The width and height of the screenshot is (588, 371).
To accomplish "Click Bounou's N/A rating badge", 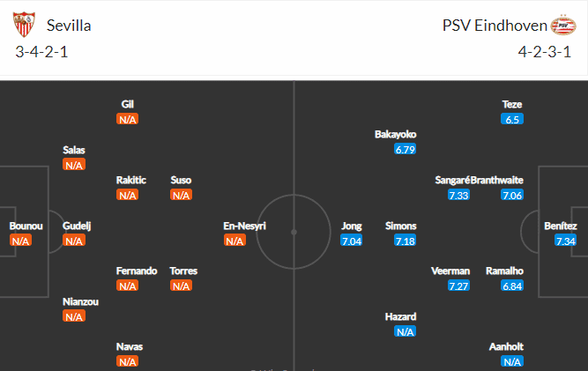I will (20, 241).
